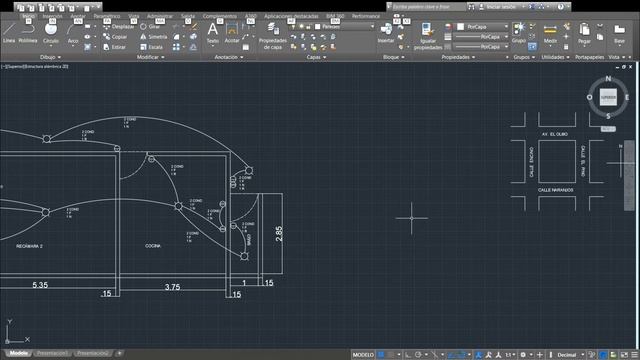Screen dimensions: 640x360
Task: Expand the Dibujo panel
Action: tap(51, 57)
